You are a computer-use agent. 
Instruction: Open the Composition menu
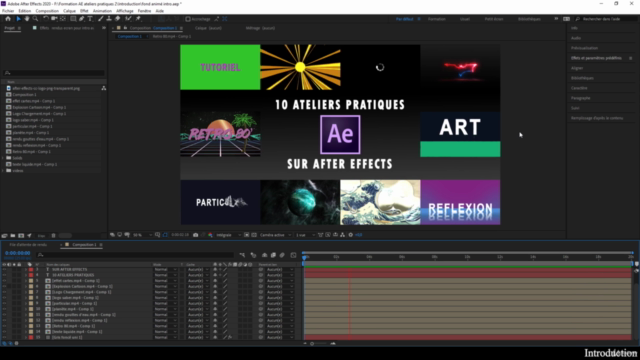47,11
